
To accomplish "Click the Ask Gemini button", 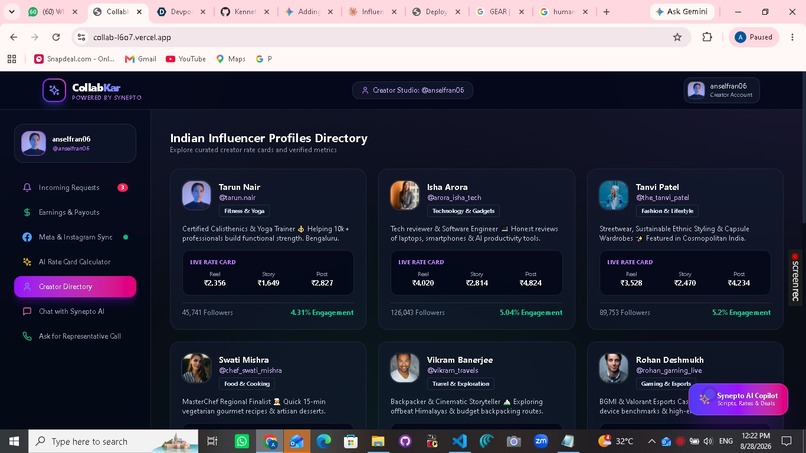I will 682,12.
